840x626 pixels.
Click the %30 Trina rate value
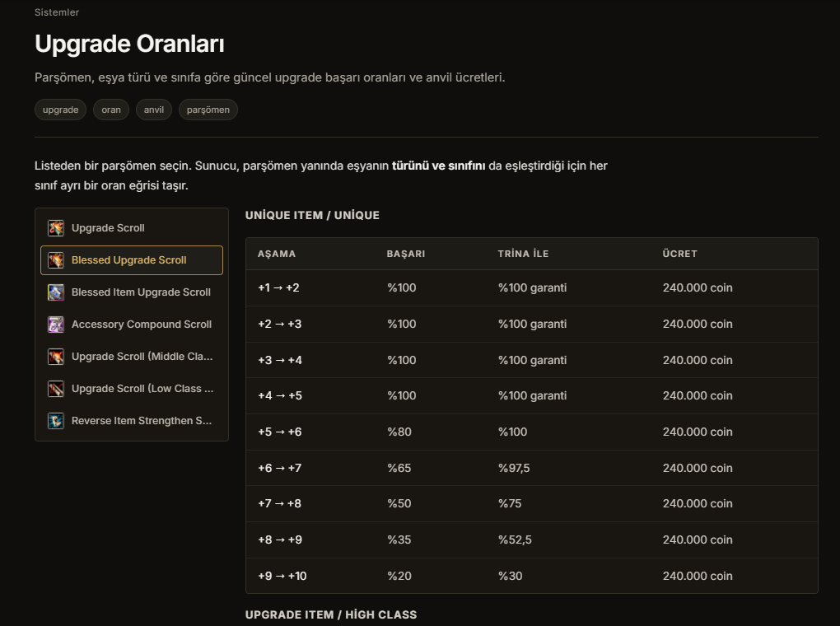coord(511,576)
